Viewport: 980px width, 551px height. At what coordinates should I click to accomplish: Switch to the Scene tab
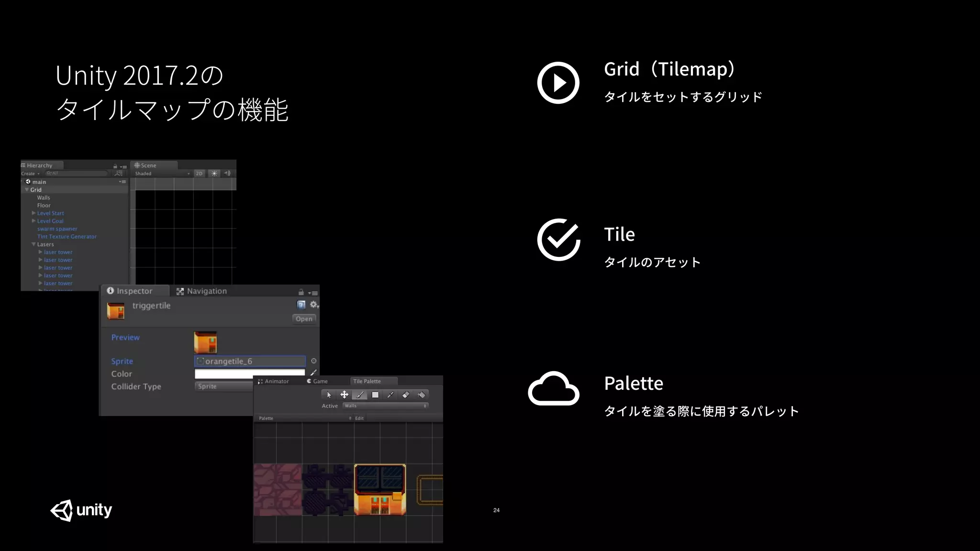pyautogui.click(x=155, y=165)
